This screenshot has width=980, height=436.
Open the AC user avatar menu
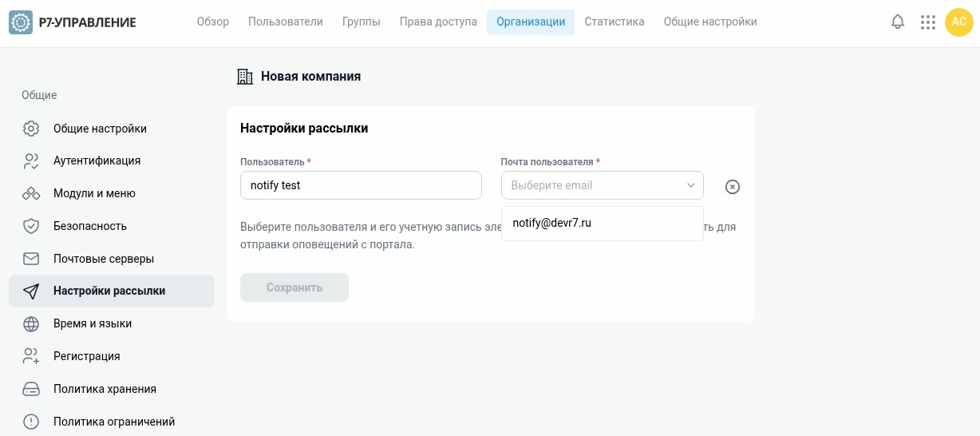pyautogui.click(x=959, y=22)
